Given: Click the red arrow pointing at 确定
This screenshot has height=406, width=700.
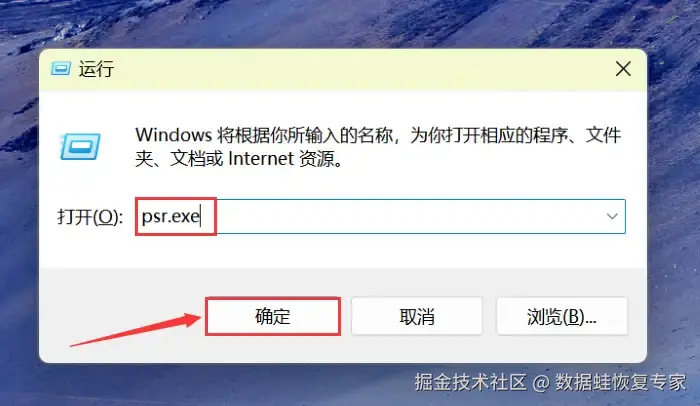Looking at the screenshot, I should 135,330.
